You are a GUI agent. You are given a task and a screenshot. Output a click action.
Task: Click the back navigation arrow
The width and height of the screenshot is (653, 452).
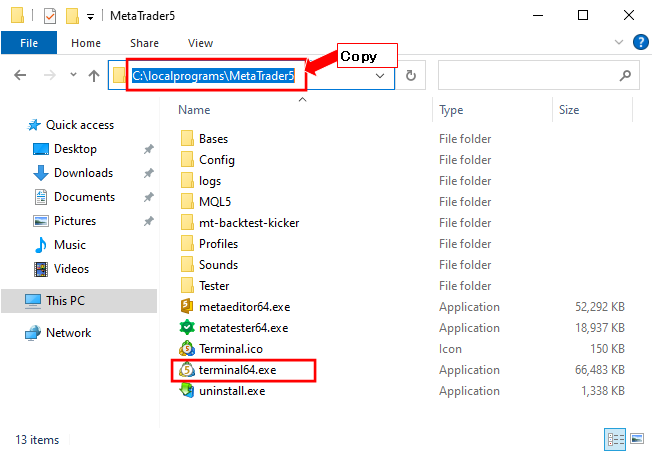(20, 75)
